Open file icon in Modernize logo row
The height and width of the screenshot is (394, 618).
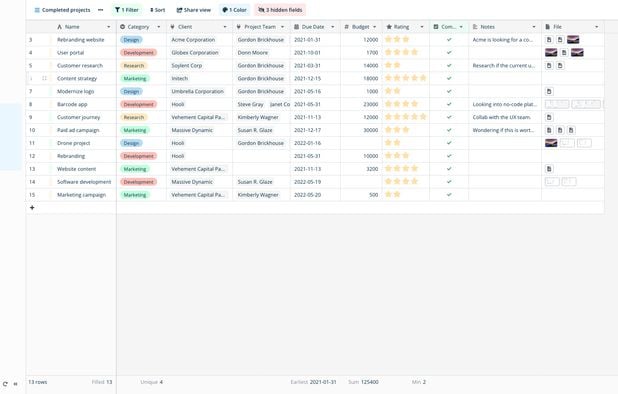coord(549,91)
